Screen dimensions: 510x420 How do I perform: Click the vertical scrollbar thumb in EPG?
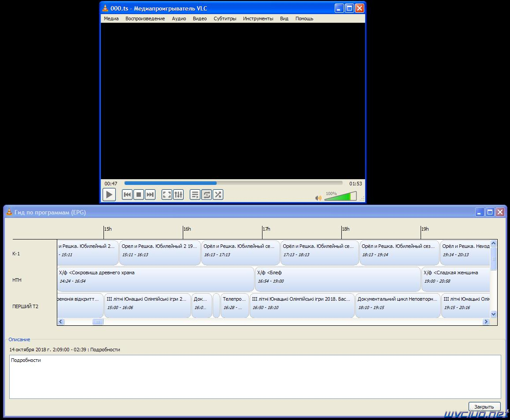pos(493,259)
